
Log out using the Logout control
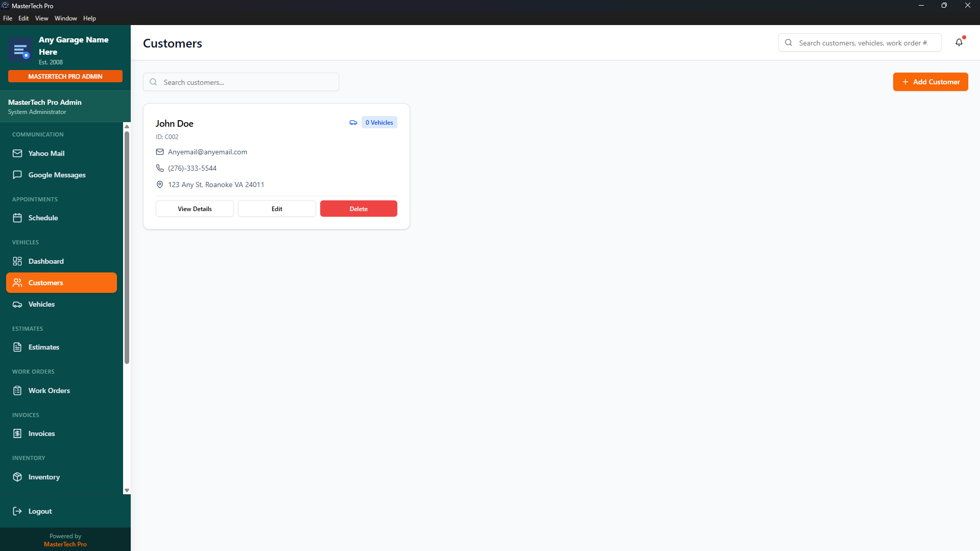pyautogui.click(x=40, y=511)
